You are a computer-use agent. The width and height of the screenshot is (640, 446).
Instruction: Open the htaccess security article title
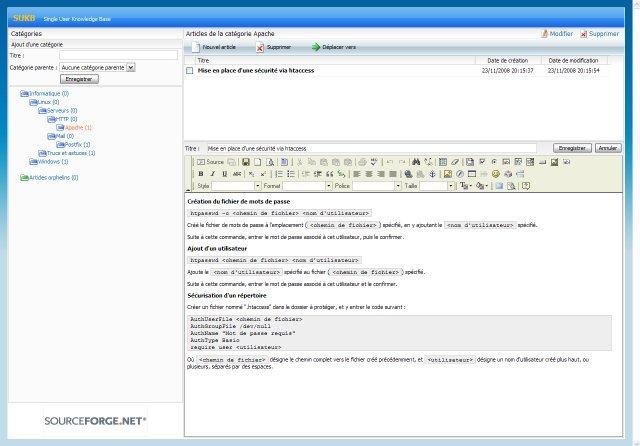tap(256, 71)
